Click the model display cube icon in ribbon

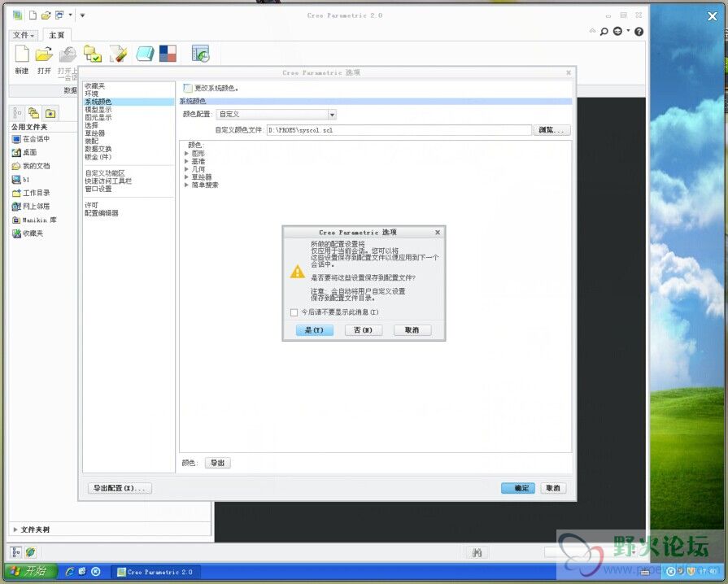pyautogui.click(x=145, y=54)
